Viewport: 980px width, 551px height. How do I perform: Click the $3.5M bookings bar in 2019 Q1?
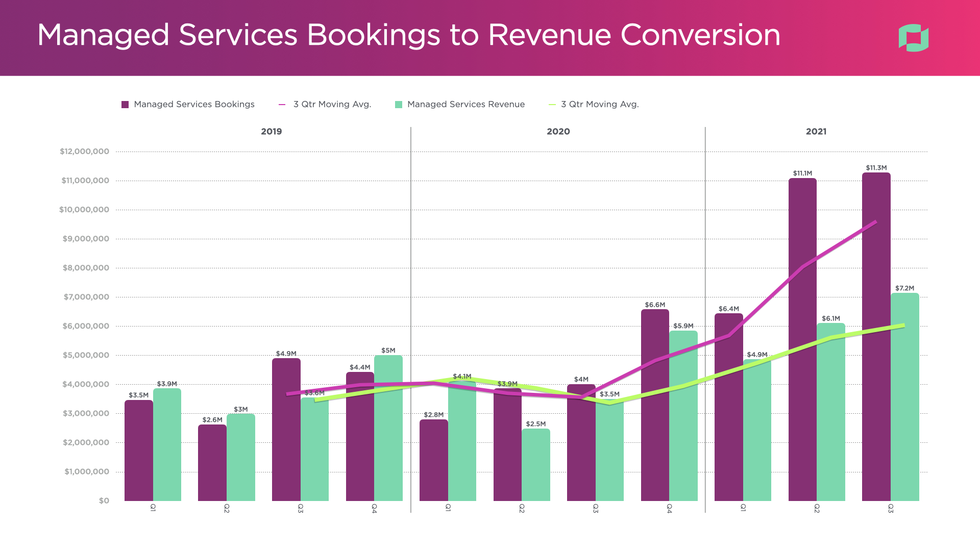[x=138, y=452]
